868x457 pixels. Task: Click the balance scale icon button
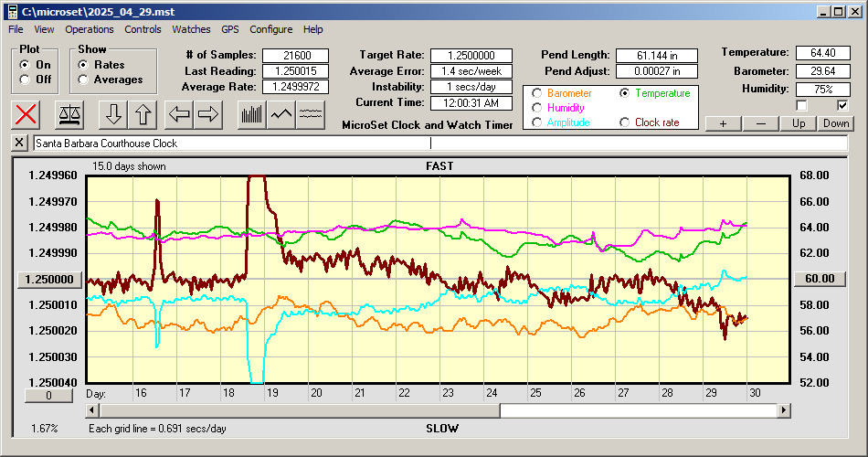[x=69, y=114]
